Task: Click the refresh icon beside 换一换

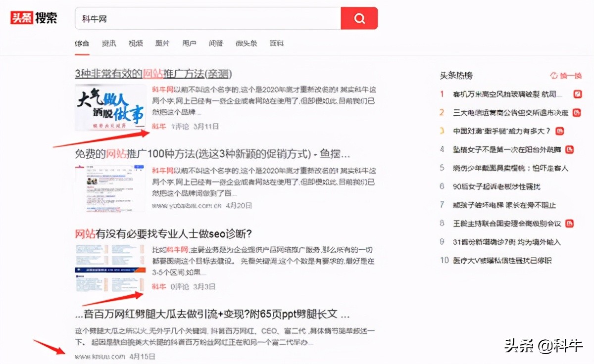Action: coord(553,75)
